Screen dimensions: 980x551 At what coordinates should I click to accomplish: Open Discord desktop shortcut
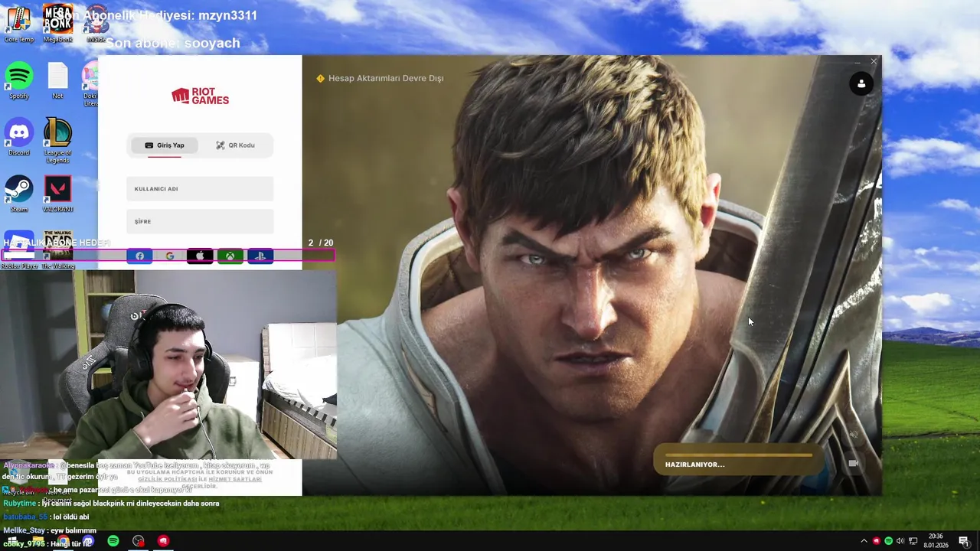click(x=19, y=137)
